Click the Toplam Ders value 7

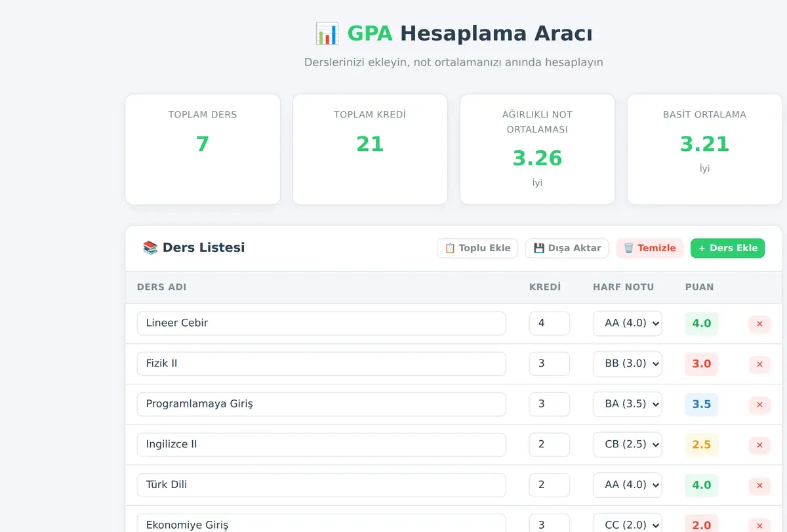click(x=203, y=144)
